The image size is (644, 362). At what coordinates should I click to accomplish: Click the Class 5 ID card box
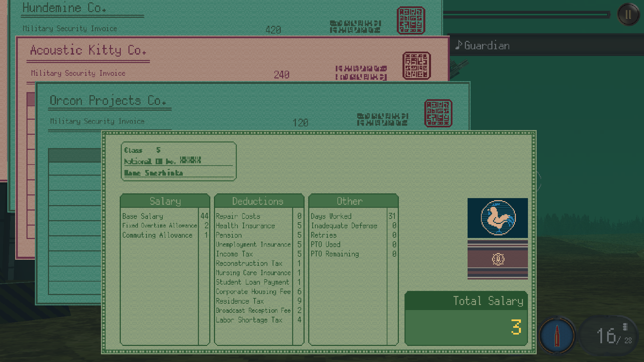click(178, 162)
